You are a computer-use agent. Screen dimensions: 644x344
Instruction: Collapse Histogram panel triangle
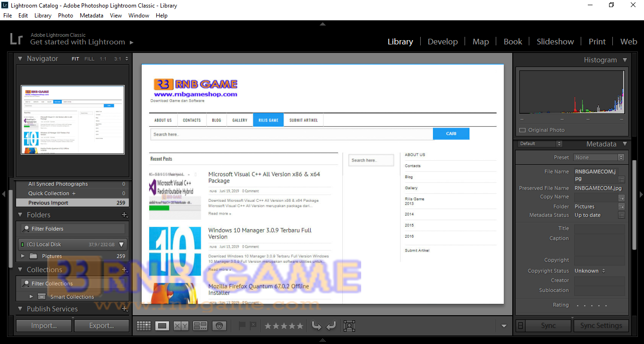click(625, 60)
